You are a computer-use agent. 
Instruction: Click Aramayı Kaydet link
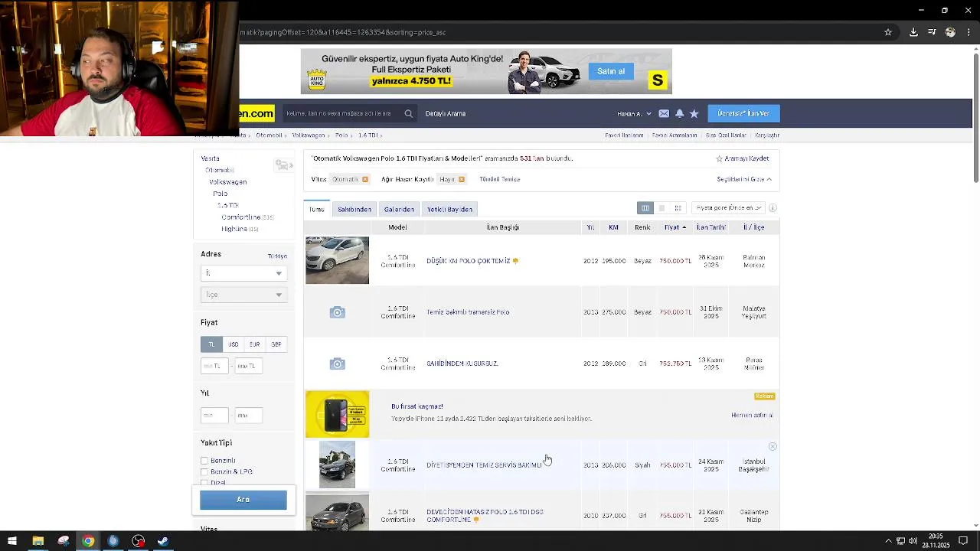click(x=742, y=158)
